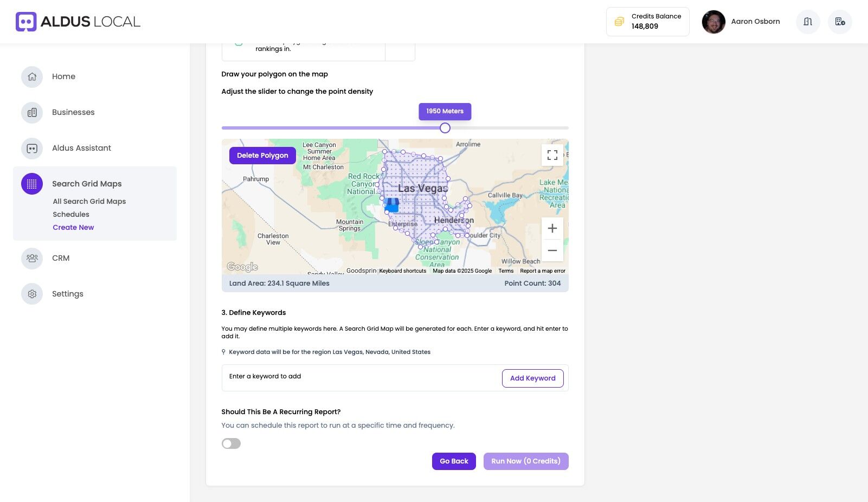Toggle fullscreen map view
868x502 pixels.
tap(552, 156)
